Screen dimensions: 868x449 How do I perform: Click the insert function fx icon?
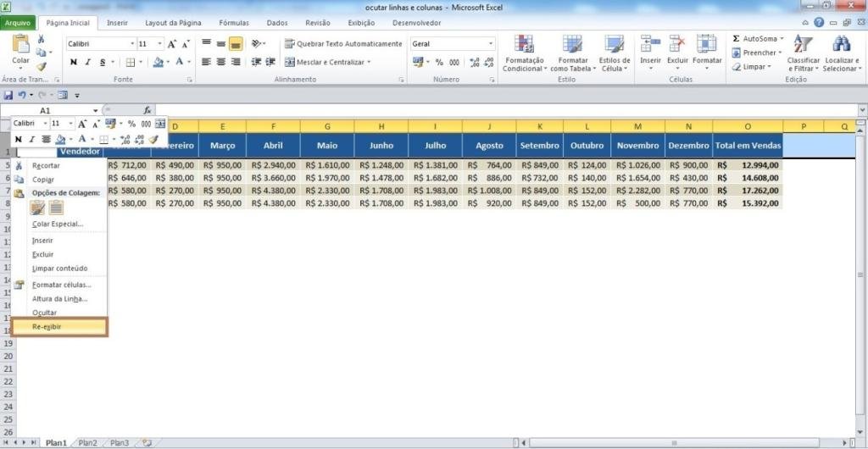point(147,110)
